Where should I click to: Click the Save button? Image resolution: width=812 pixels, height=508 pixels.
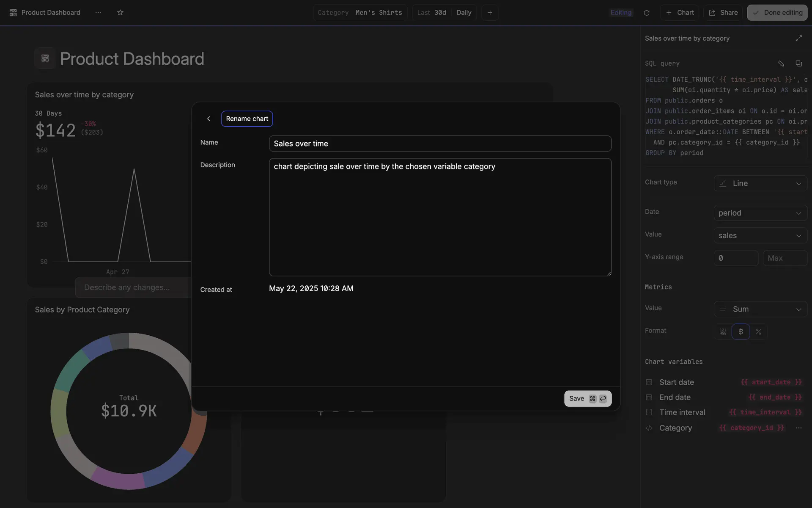587,398
